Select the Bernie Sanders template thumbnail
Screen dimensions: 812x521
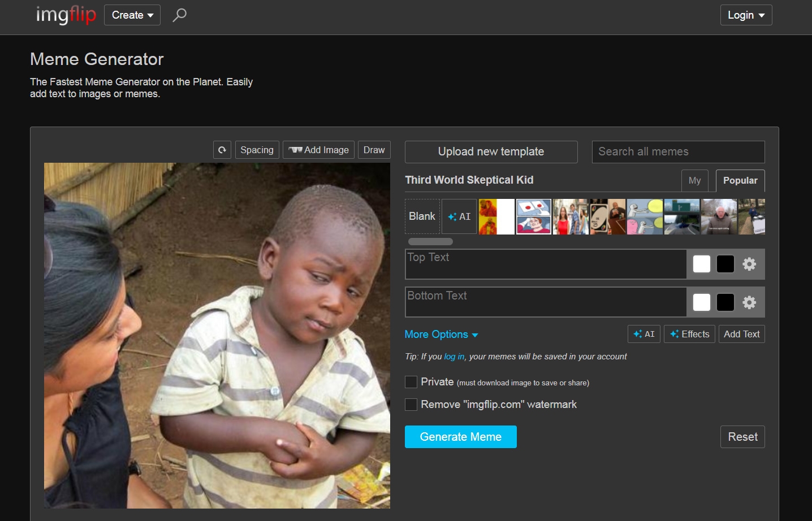719,216
